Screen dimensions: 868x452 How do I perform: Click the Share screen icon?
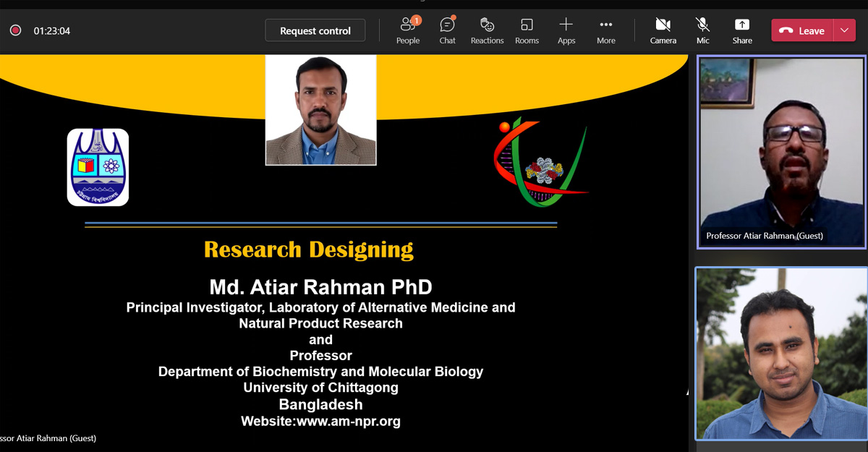(x=742, y=30)
